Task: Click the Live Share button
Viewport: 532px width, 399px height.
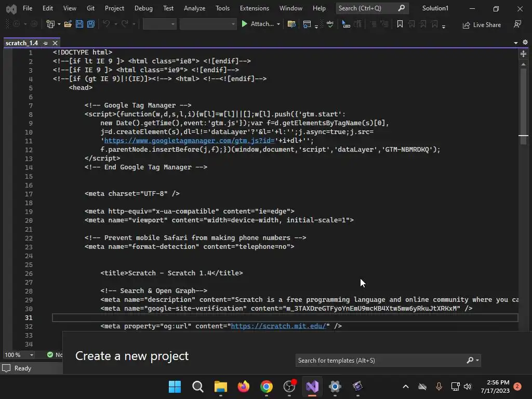Action: [482, 25]
